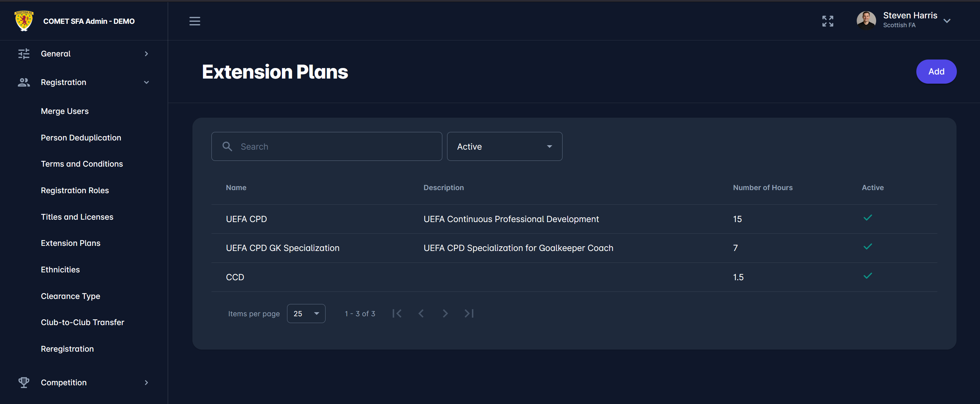Click the Scottish FA crest logo
Viewport: 980px width, 404px height.
point(24,21)
